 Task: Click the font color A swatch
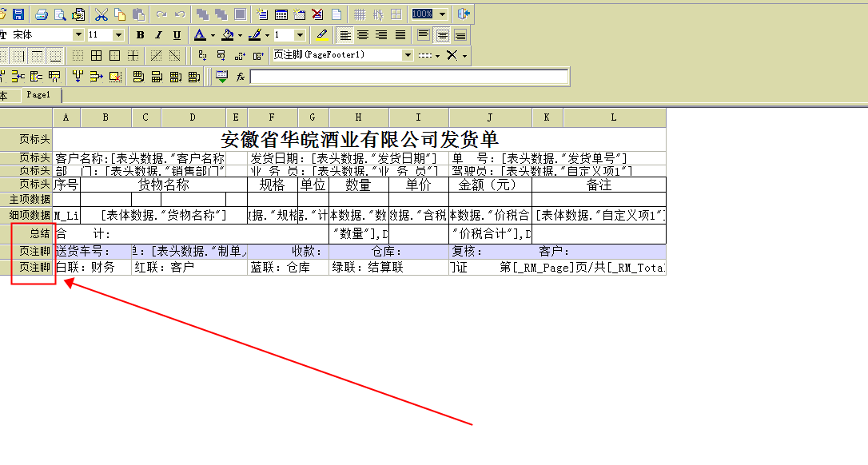point(200,35)
